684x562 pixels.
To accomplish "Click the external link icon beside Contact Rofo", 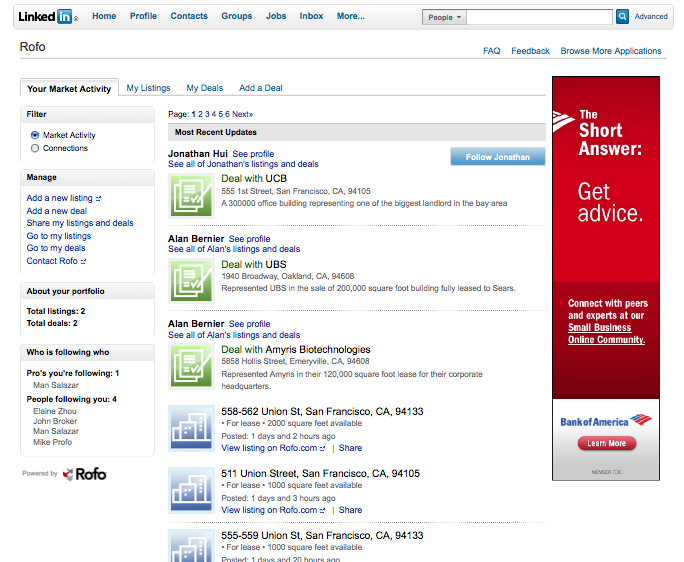I will [x=83, y=261].
